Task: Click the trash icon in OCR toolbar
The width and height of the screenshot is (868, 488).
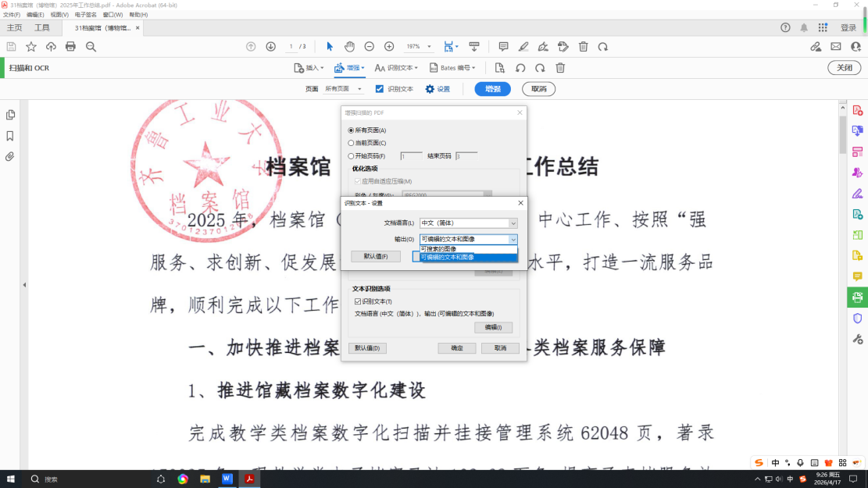Action: tap(560, 68)
